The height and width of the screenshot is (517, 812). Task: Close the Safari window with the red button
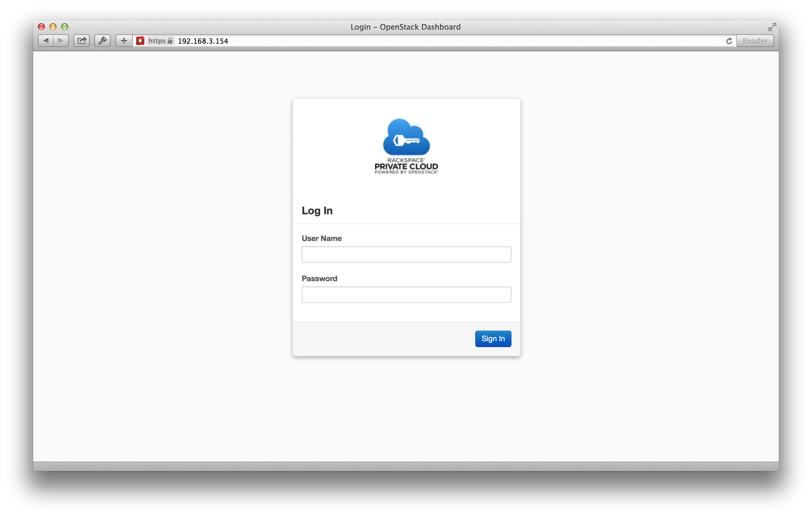pyautogui.click(x=41, y=27)
